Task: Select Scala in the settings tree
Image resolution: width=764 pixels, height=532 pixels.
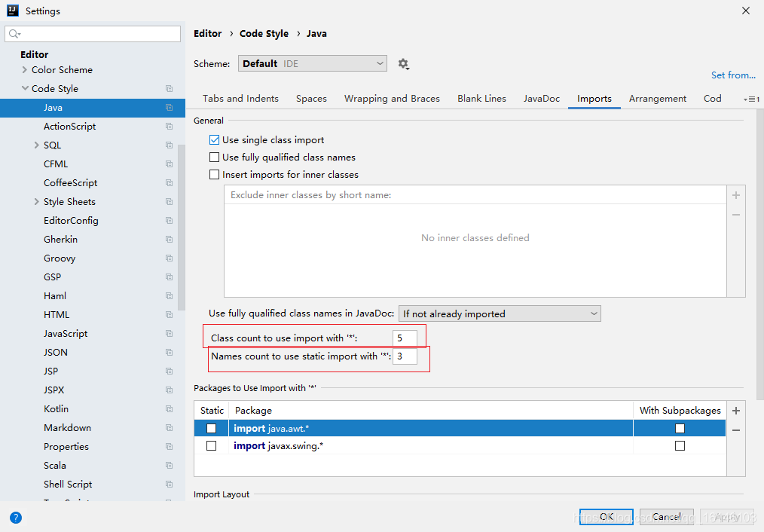Action: [54, 465]
